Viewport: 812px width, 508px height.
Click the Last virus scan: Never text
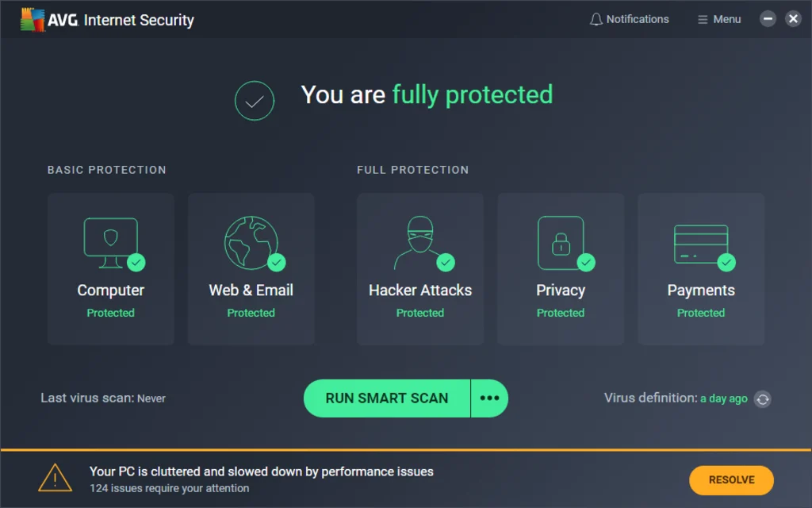tap(103, 398)
